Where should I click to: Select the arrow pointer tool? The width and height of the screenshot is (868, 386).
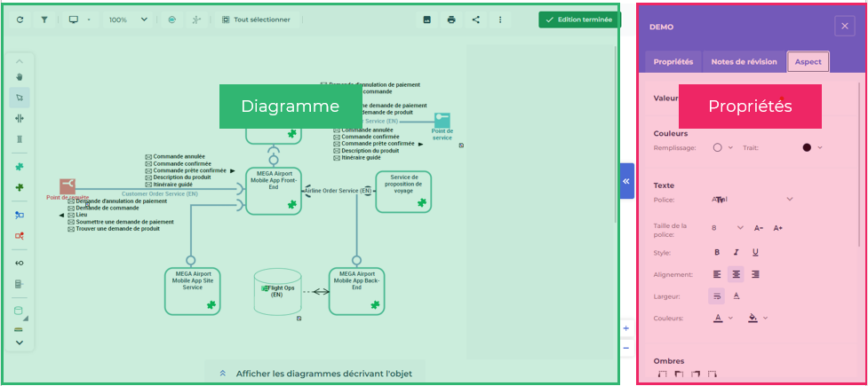tap(20, 97)
